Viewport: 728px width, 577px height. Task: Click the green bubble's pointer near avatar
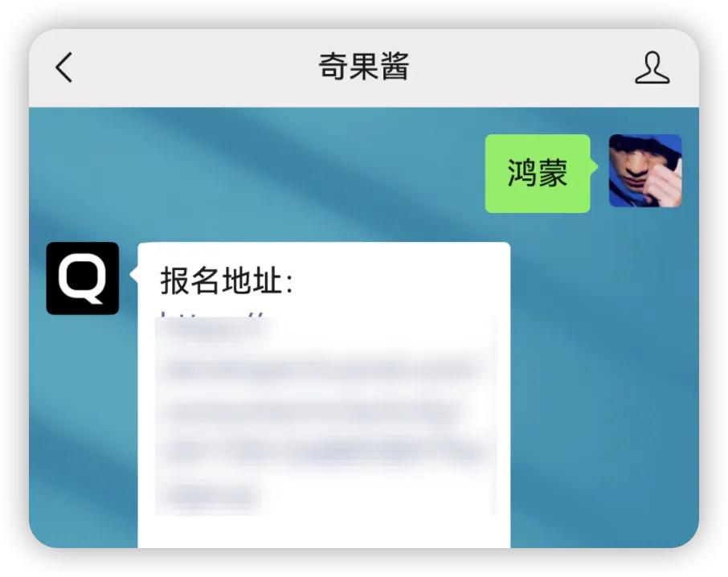click(x=595, y=166)
